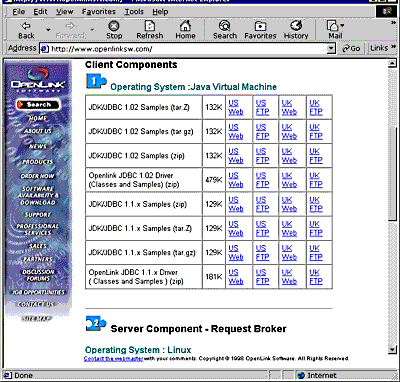This screenshot has width=400, height=382.
Task: Click the Forward toolbar button
Action: click(x=71, y=30)
